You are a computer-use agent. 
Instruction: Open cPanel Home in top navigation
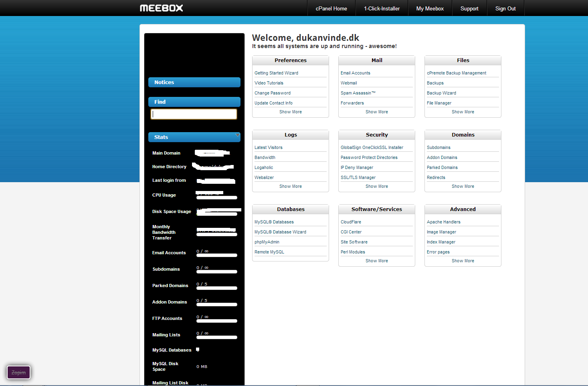331,8
